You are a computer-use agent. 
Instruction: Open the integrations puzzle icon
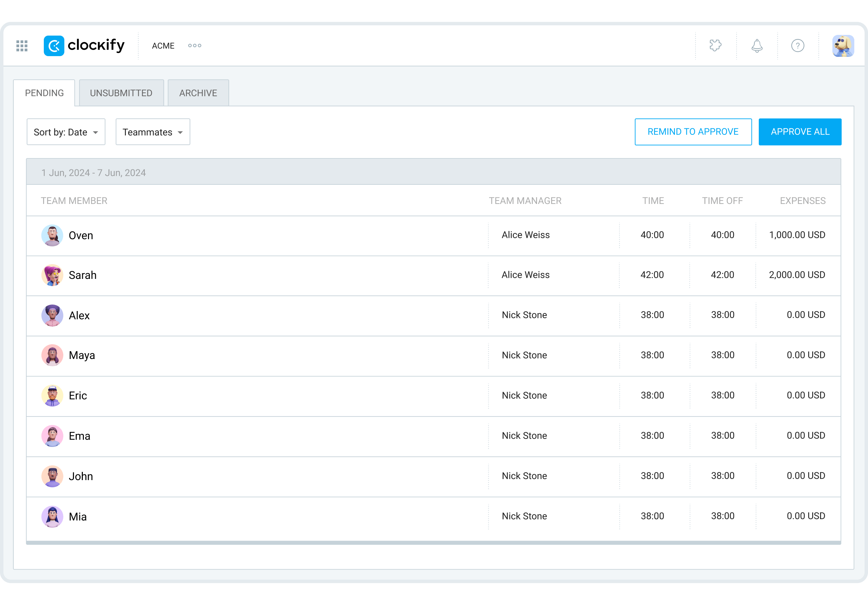click(x=715, y=46)
